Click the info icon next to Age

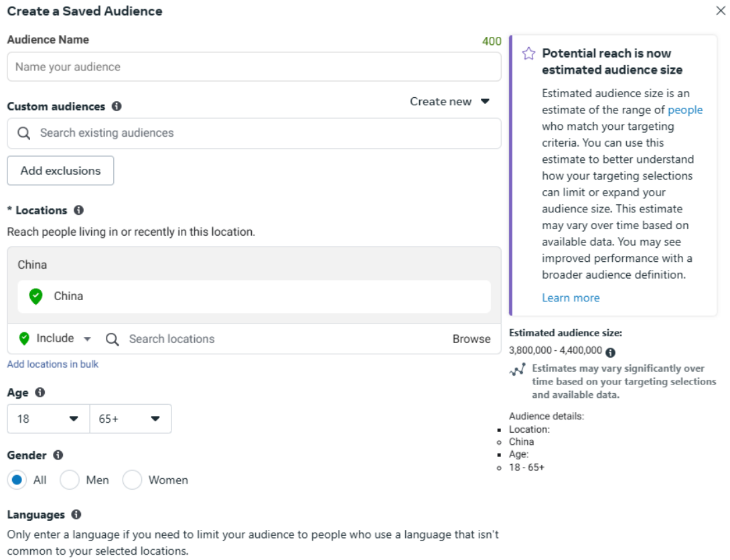point(40,393)
